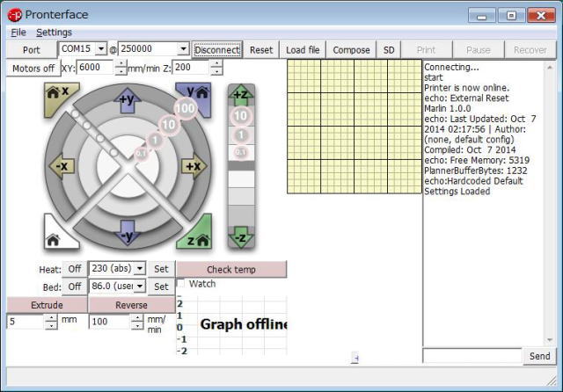
Task: Click the "Printer is now online." log line
Action: coord(467,88)
